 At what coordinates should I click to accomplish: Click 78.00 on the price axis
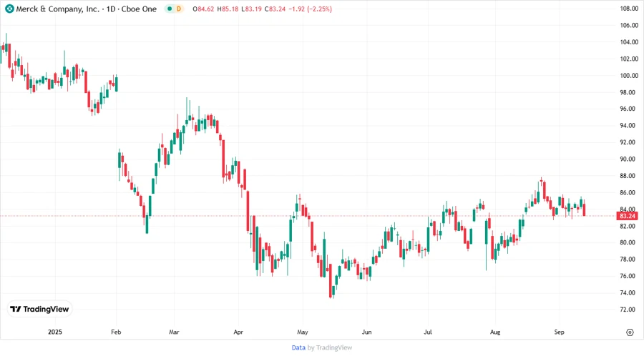(x=629, y=259)
